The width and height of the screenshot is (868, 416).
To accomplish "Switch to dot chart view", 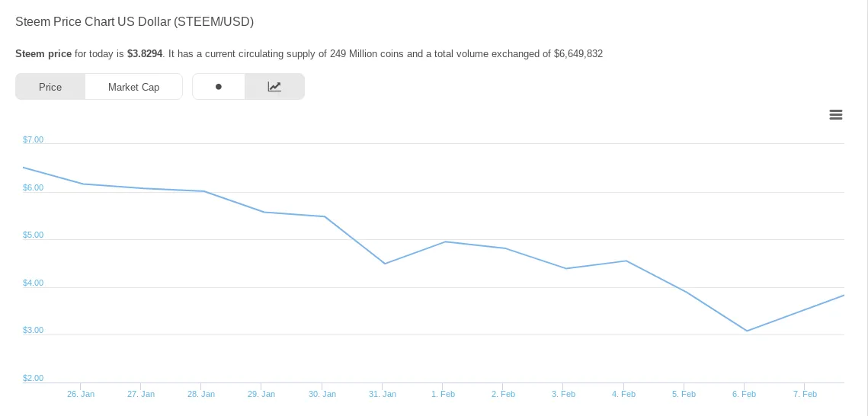I will click(x=219, y=87).
